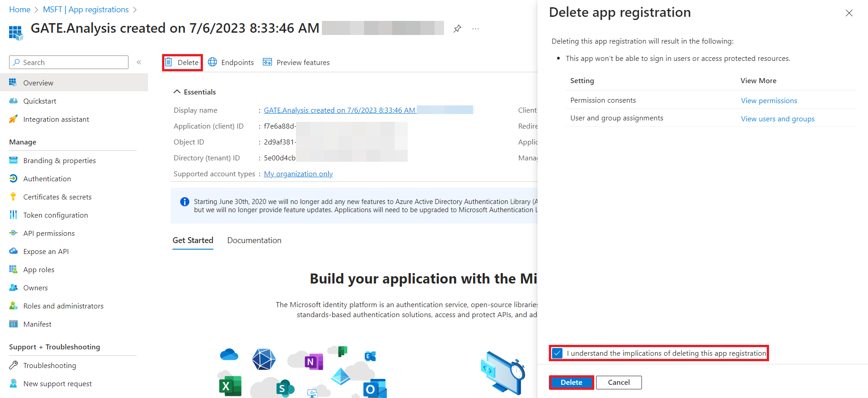868x398 pixels.
Task: Open View users and groups link
Action: click(777, 119)
